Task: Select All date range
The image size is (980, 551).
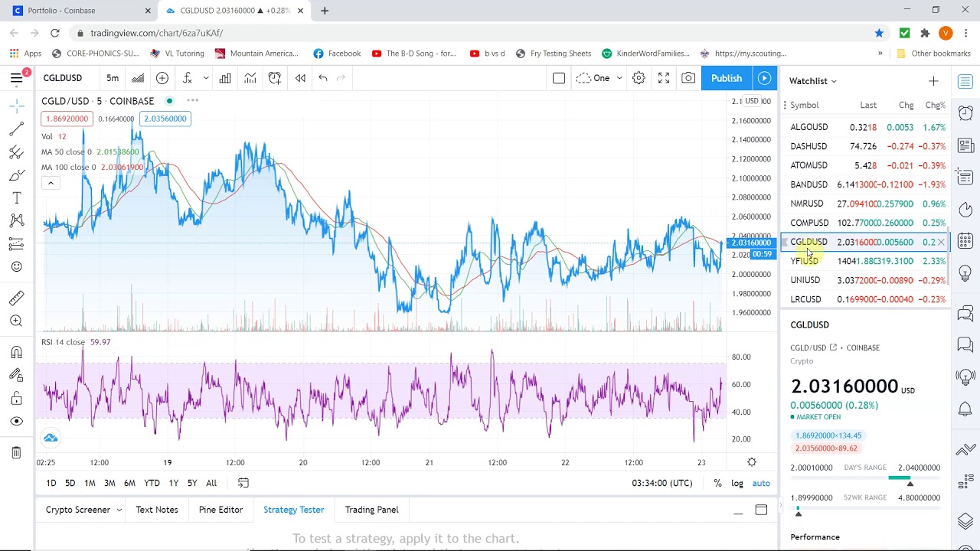Action: coord(211,483)
